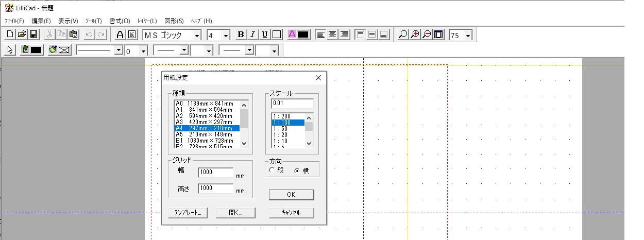
Task: Toggle Underline text formatting
Action: [264, 35]
